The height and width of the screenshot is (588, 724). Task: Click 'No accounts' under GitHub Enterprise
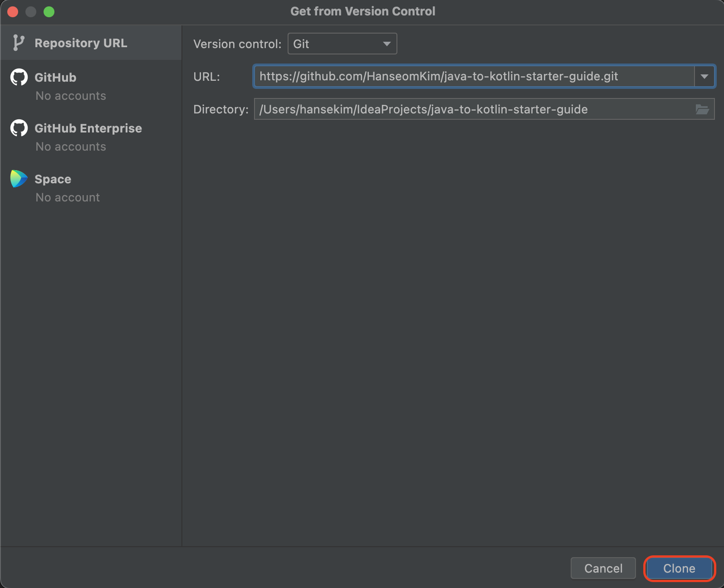tap(71, 147)
